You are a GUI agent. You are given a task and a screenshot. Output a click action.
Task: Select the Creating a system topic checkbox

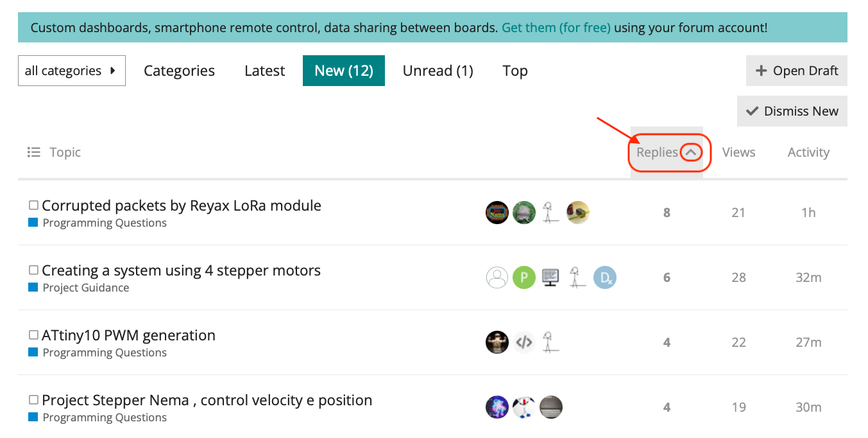(x=34, y=270)
